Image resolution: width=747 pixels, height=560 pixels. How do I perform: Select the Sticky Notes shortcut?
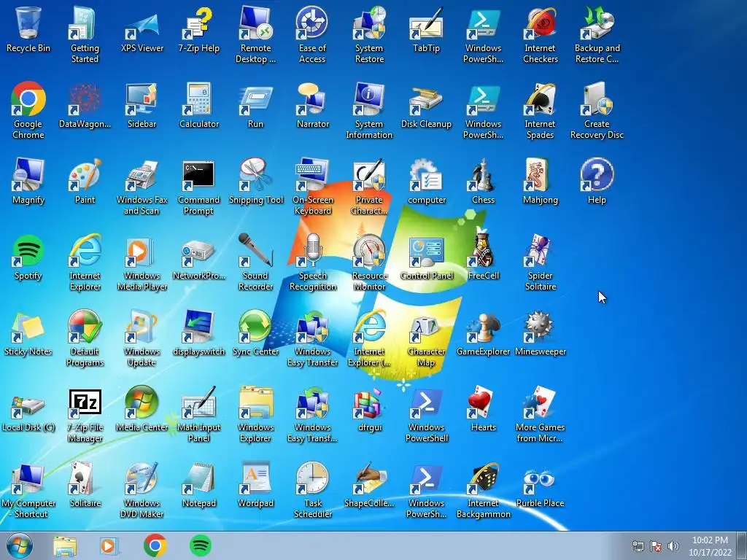pos(28,332)
